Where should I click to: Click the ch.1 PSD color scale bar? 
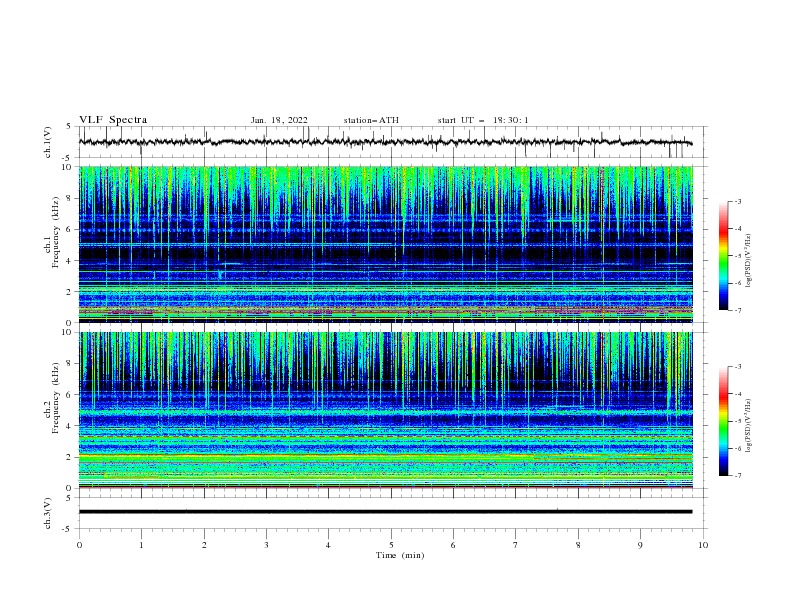click(x=723, y=256)
